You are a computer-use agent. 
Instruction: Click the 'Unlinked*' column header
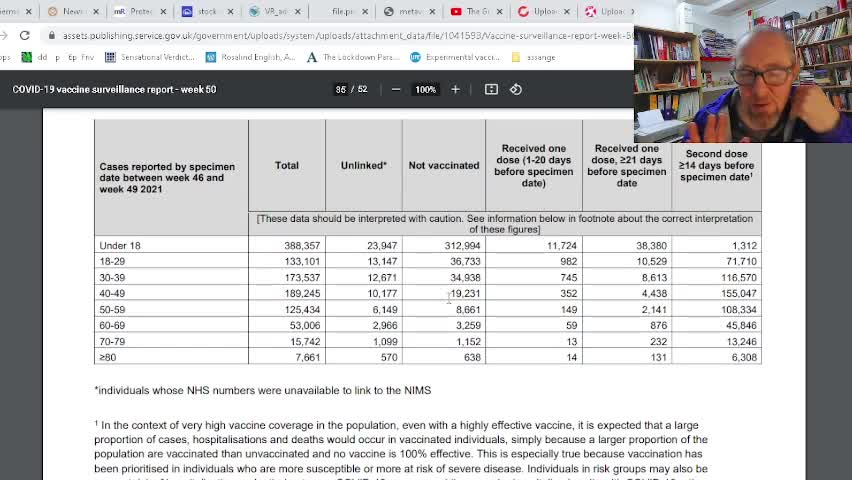(364, 165)
